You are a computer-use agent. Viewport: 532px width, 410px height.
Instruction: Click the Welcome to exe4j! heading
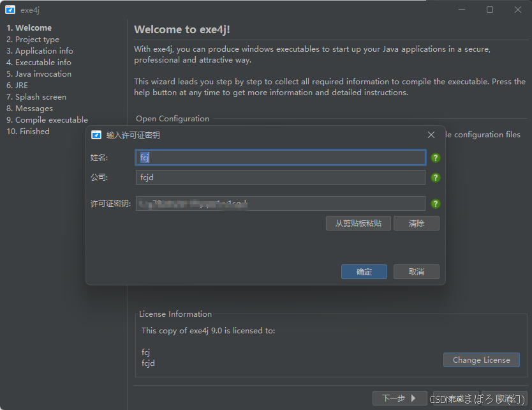182,29
